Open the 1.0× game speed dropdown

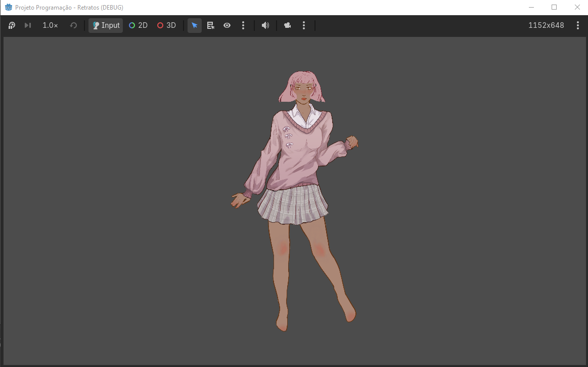coord(50,25)
